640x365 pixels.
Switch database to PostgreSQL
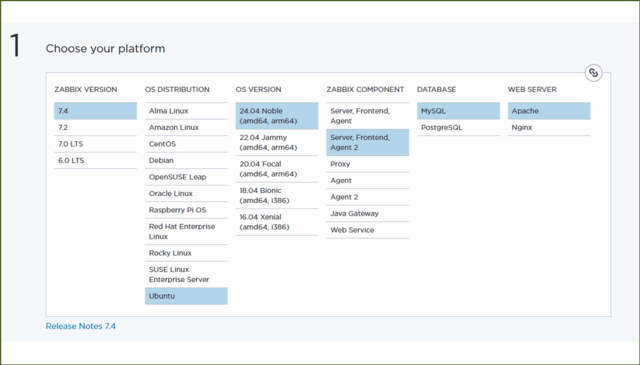click(458, 127)
